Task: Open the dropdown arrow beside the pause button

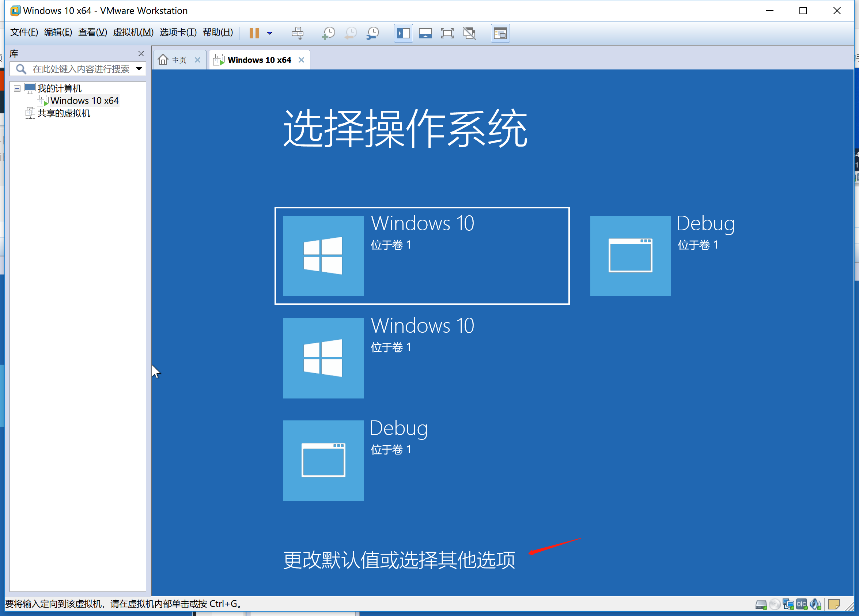Action: click(x=270, y=33)
